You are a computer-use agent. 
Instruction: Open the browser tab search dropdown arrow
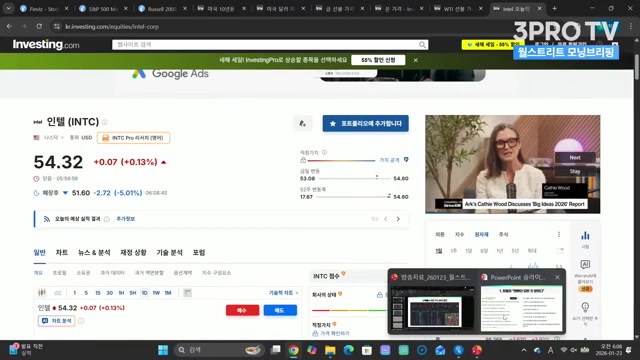8,8
